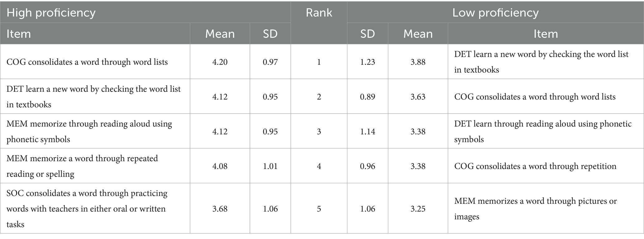Viewport: 644px width, 239px height.
Task: Click the SD header under Low proficiency
Action: click(x=367, y=34)
